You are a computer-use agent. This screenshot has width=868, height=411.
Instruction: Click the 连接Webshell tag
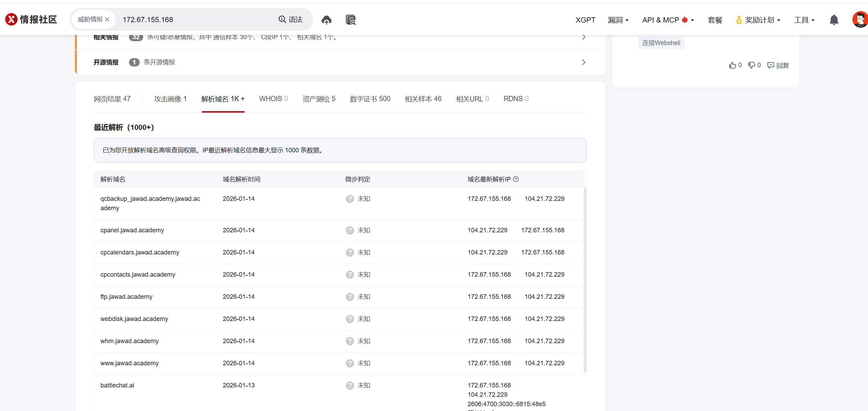[x=661, y=43]
